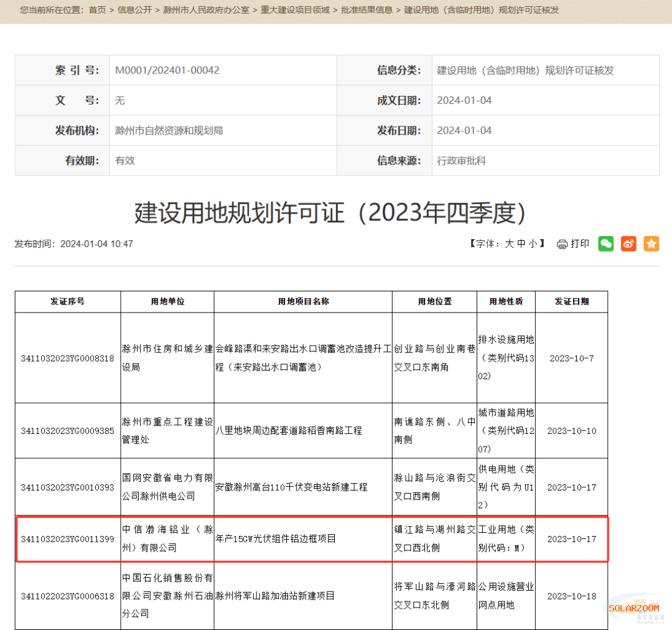This screenshot has width=672, height=630.
Task: Click date 2023-10-17 in 中信渤海铝业 row
Action: tap(572, 539)
